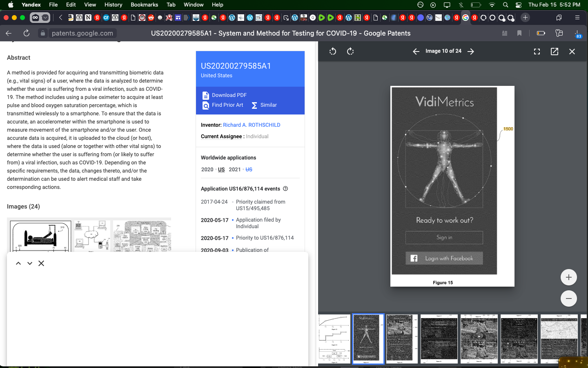Open the File menu
Image resolution: width=588 pixels, height=368 pixels.
click(x=53, y=4)
